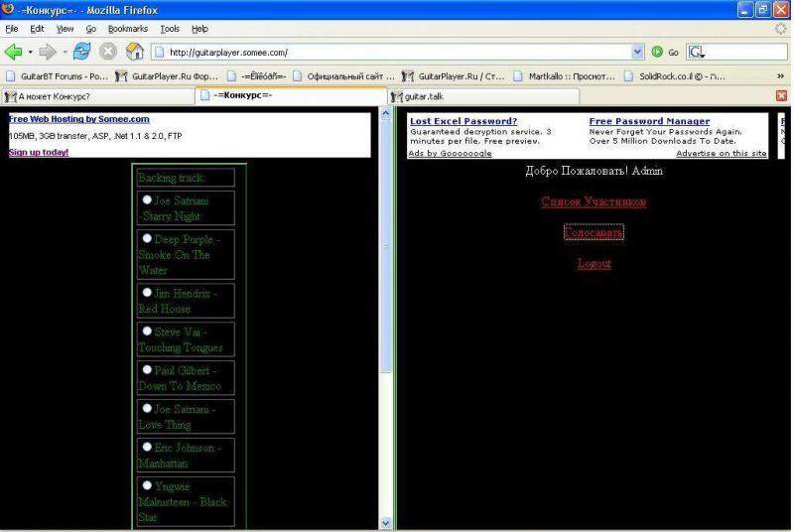
Task: Open the Список Участников link
Action: tap(594, 201)
